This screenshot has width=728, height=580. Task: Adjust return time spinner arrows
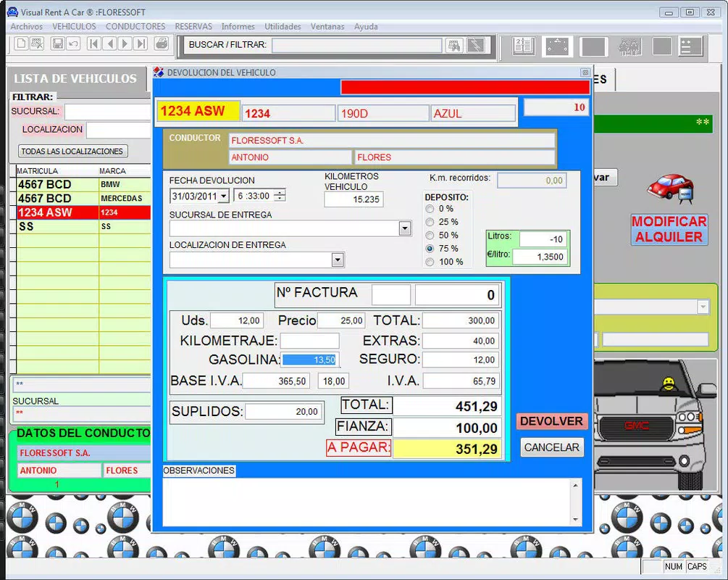pos(280,196)
